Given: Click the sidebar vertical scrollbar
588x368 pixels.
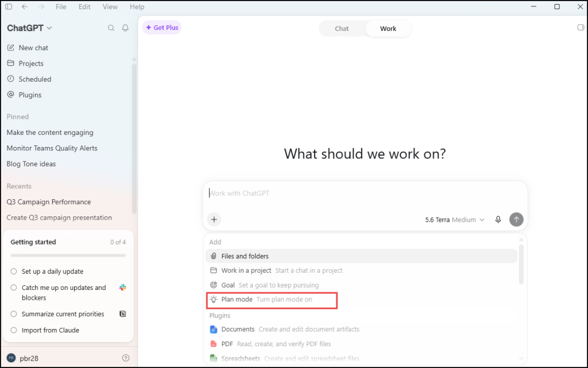Looking at the screenshot, I should click(134, 139).
